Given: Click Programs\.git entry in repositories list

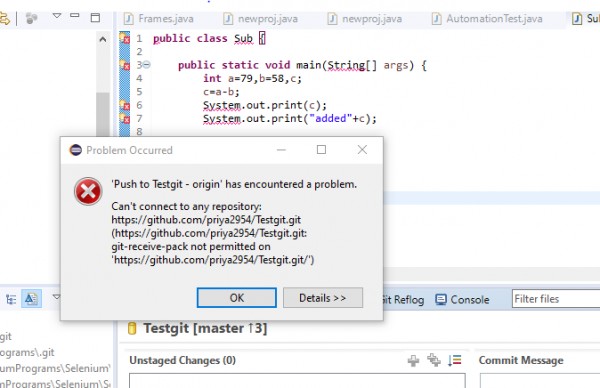Looking at the screenshot, I should 27,352.
